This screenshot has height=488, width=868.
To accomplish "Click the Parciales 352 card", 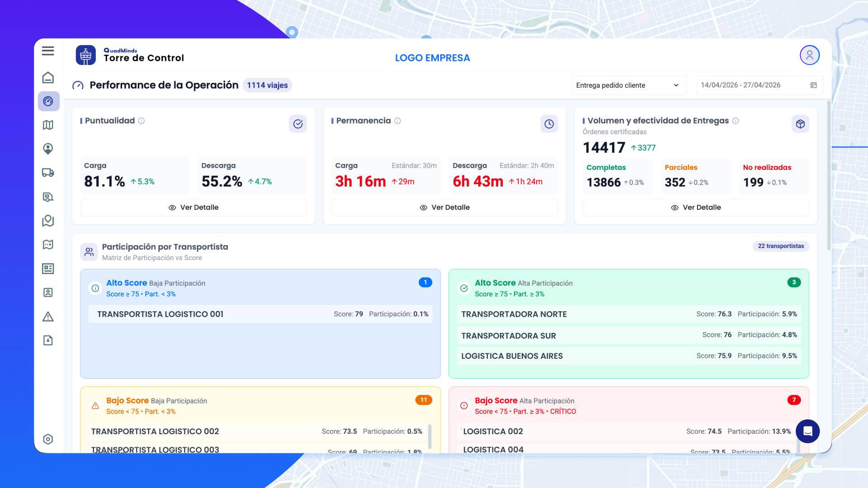I will click(696, 176).
